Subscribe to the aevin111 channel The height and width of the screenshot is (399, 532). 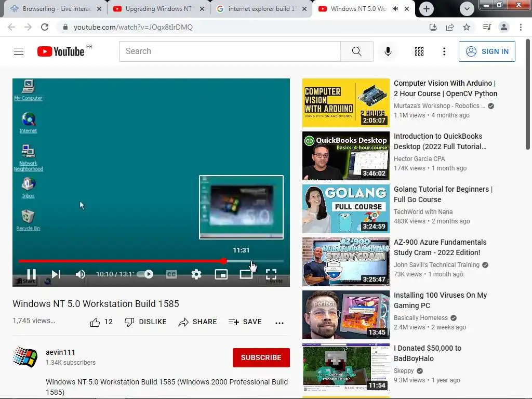pos(261,357)
